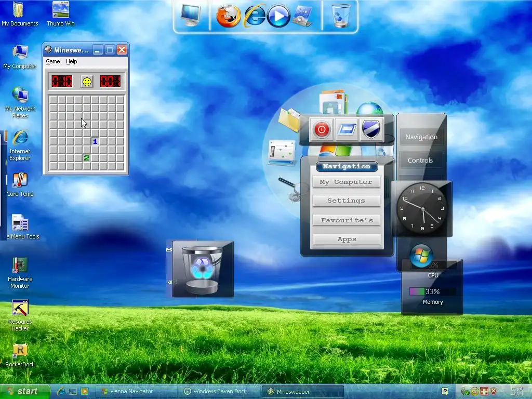Click the Start button

(x=24, y=392)
